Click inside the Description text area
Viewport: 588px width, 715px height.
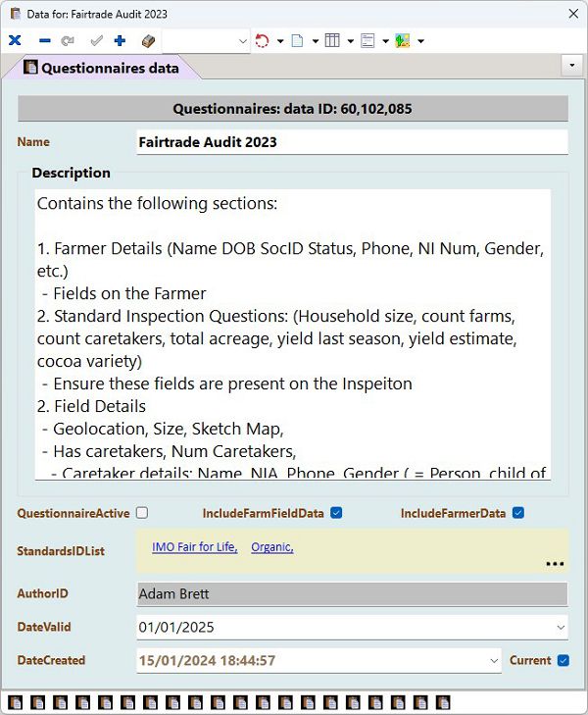coord(293,334)
